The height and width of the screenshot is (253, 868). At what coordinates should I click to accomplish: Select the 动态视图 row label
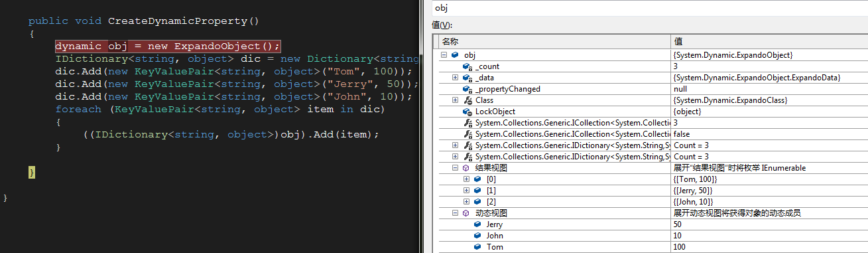pyautogui.click(x=491, y=213)
